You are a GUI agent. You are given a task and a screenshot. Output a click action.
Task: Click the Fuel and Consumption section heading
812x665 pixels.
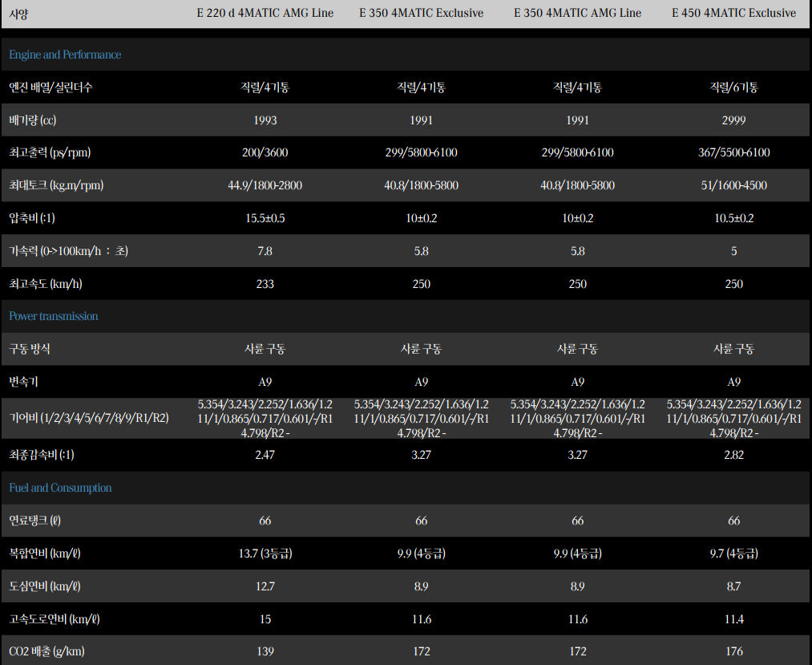(60, 488)
